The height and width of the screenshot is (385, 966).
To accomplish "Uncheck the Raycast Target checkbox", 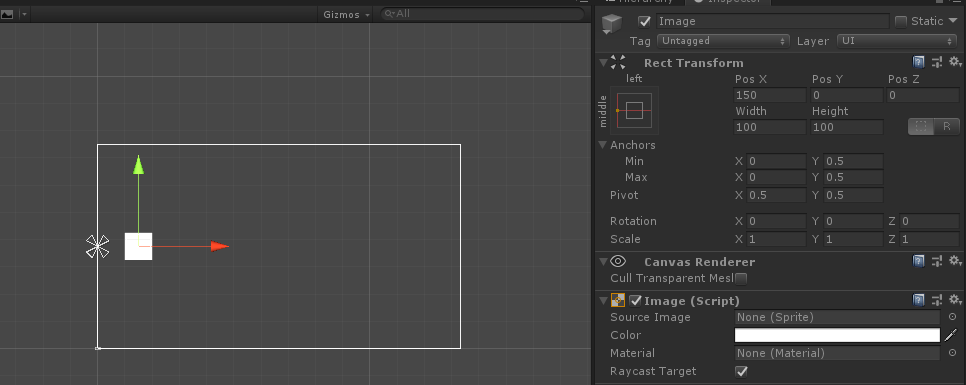I will (x=741, y=371).
